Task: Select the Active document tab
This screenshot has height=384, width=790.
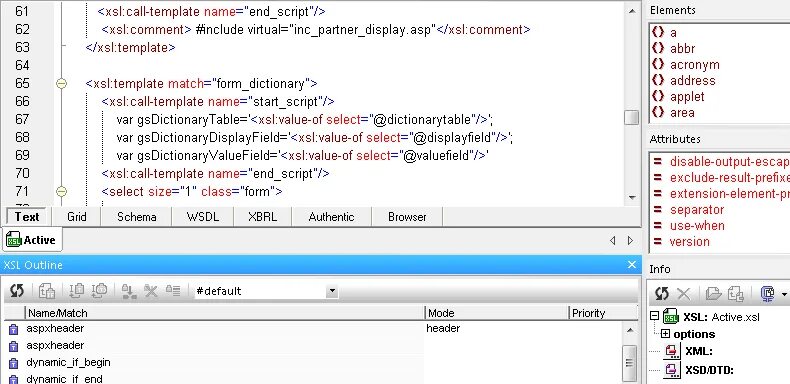Action: [x=31, y=240]
